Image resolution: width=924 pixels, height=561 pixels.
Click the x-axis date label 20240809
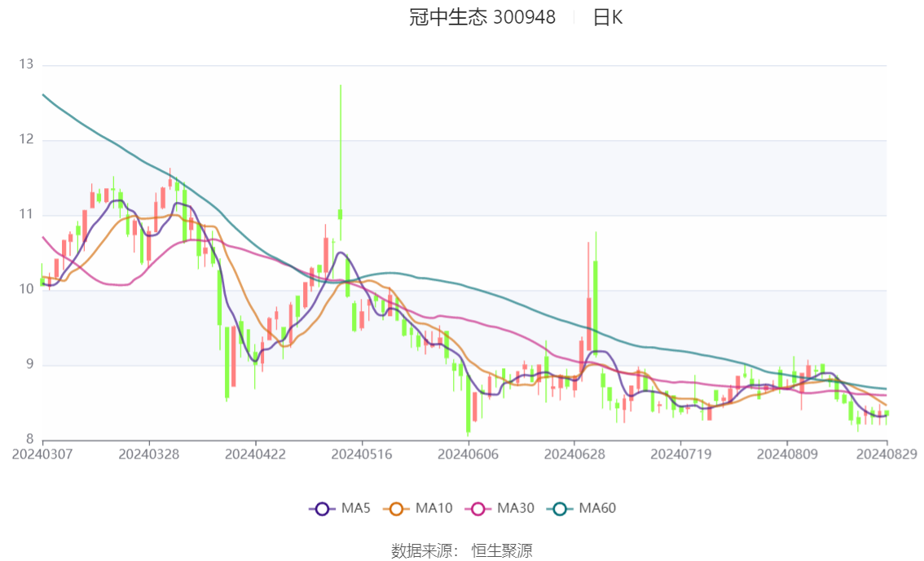787,454
